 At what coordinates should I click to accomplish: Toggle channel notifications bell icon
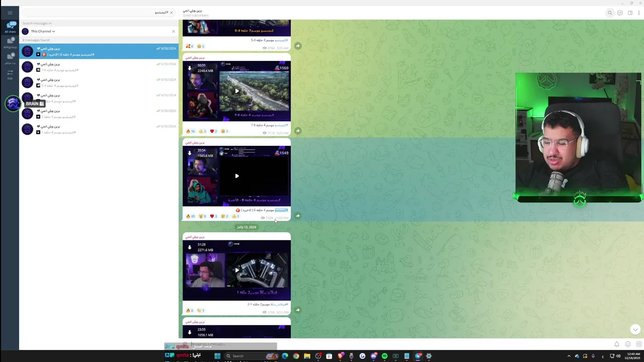click(x=616, y=344)
